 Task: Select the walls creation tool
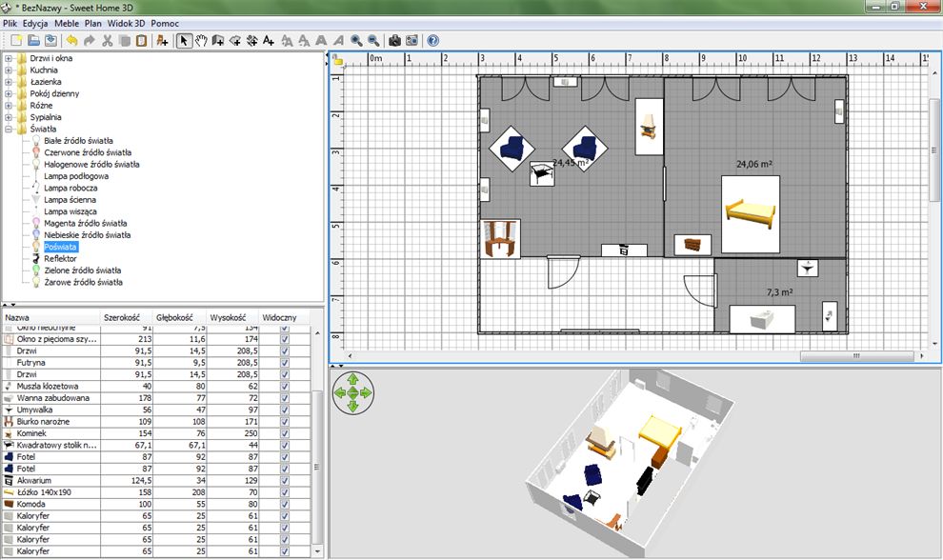(x=219, y=41)
